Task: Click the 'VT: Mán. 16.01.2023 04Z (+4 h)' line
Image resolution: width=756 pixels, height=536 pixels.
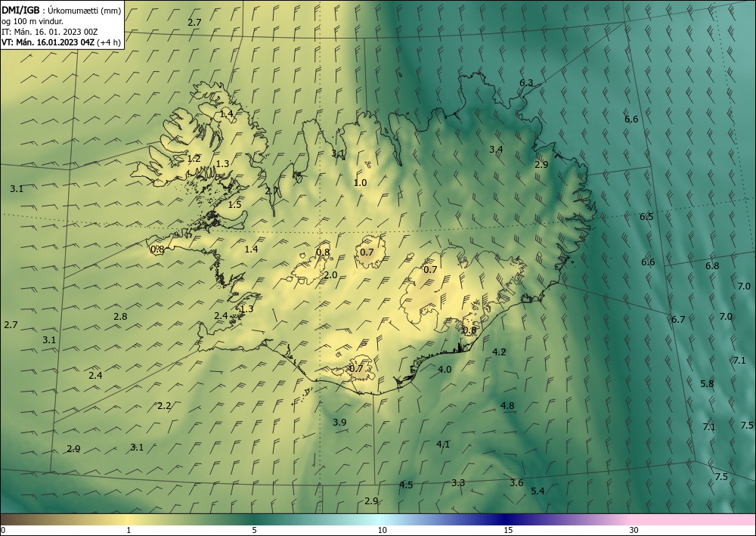Action: click(x=61, y=42)
